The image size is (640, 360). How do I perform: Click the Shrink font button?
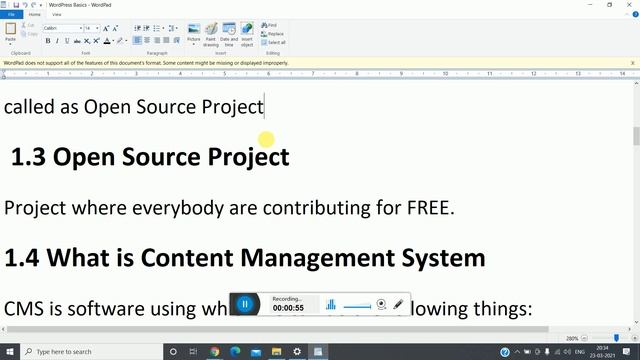115,28
